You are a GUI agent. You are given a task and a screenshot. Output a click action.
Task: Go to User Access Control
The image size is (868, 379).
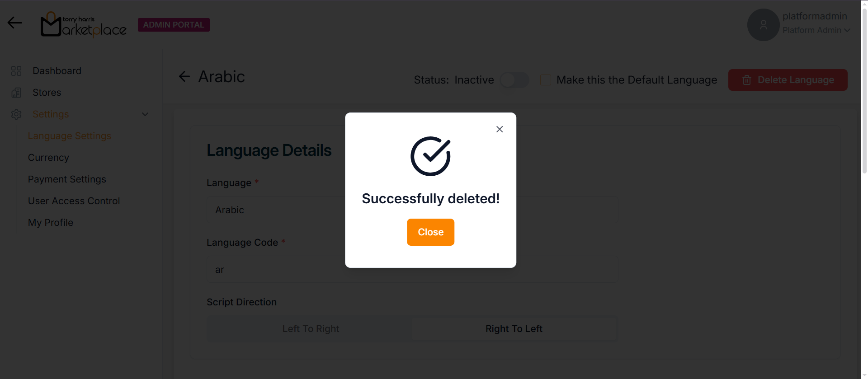74,201
